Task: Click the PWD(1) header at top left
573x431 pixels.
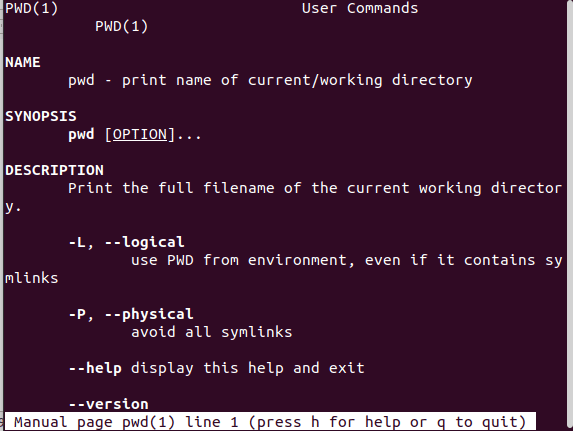Action: pyautogui.click(x=31, y=8)
